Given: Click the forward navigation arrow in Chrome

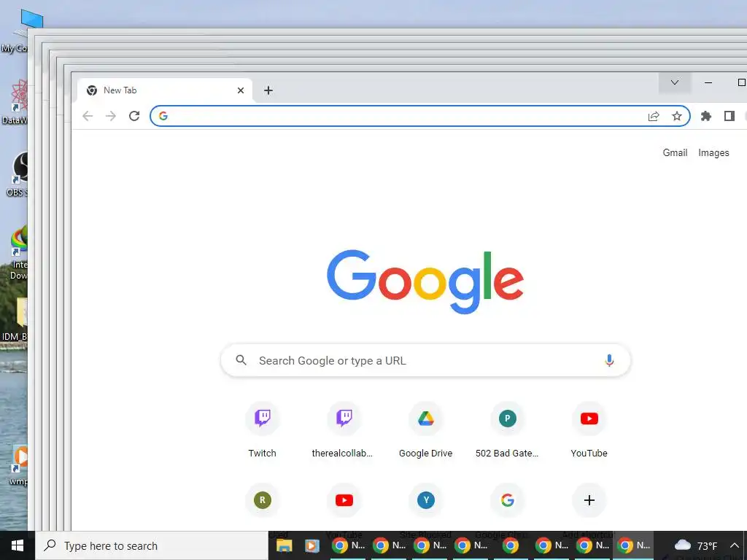Looking at the screenshot, I should click(111, 116).
